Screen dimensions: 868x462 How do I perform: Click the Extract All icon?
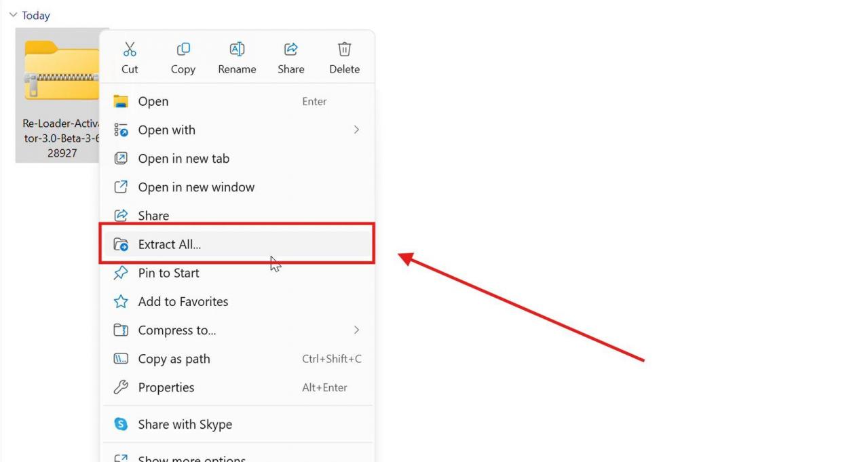(x=120, y=244)
